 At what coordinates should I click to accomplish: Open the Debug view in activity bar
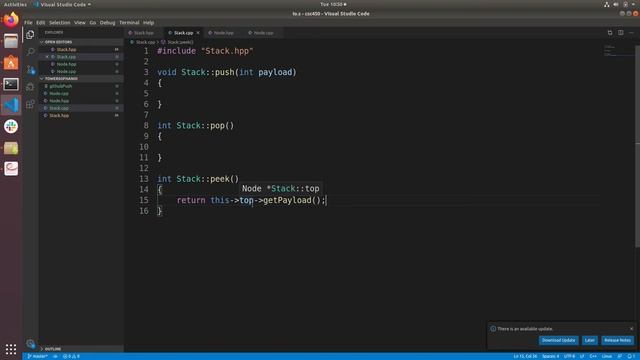click(x=30, y=87)
